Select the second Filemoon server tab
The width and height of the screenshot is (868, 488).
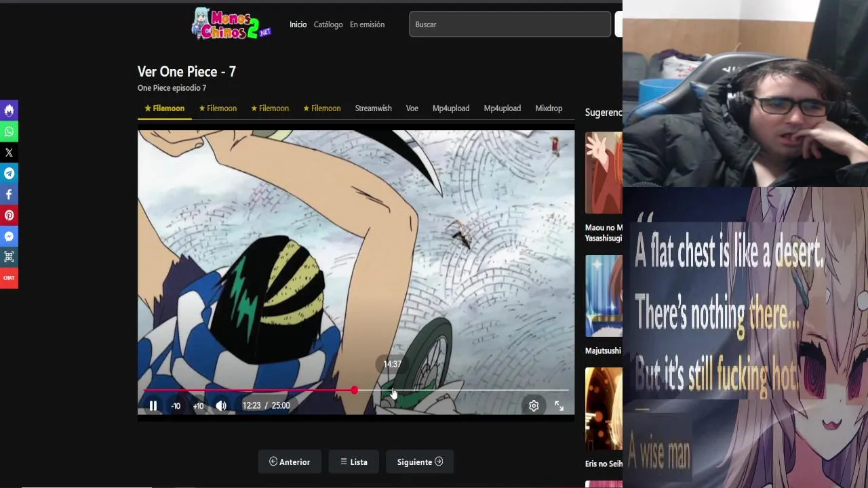point(218,108)
